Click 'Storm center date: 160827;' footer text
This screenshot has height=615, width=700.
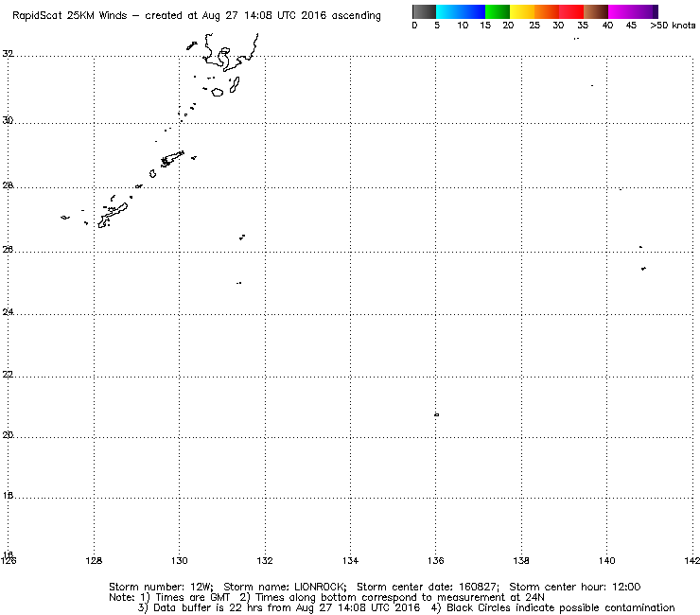coord(428,587)
